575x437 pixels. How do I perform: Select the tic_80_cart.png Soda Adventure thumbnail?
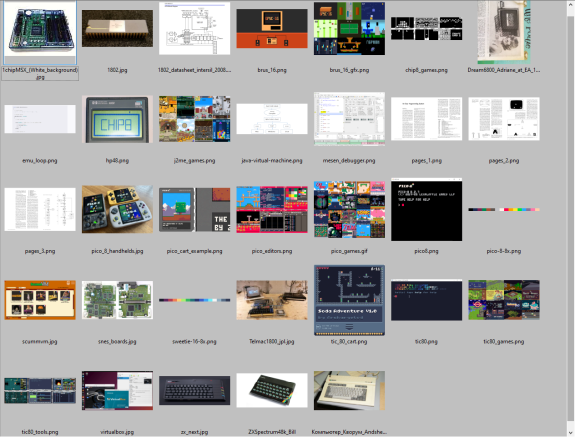tap(349, 300)
